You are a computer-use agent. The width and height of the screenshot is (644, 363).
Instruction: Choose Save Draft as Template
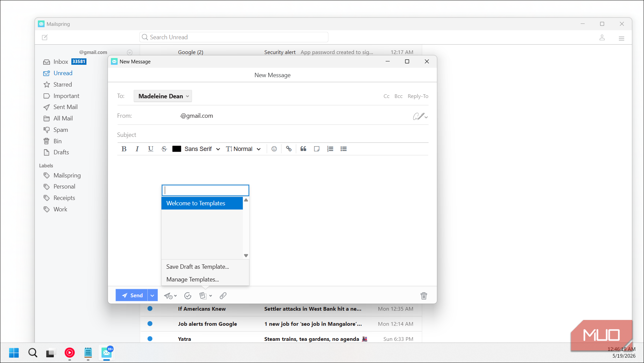click(x=205, y=267)
